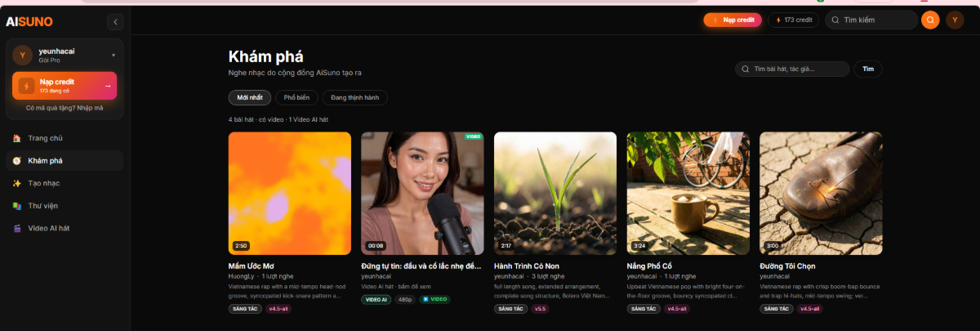The height and width of the screenshot is (331, 980).
Task: Click the 'Gói Pro' plan label
Action: point(49,60)
